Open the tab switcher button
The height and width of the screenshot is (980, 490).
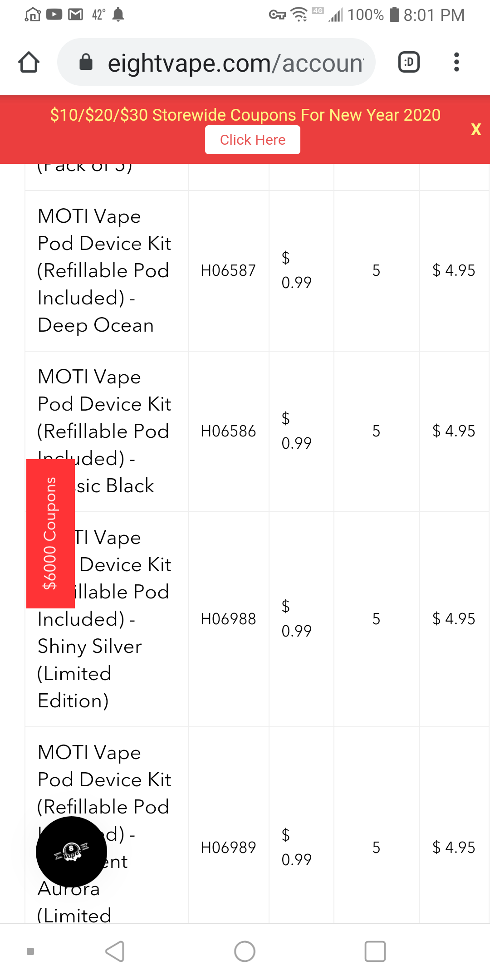coord(409,62)
